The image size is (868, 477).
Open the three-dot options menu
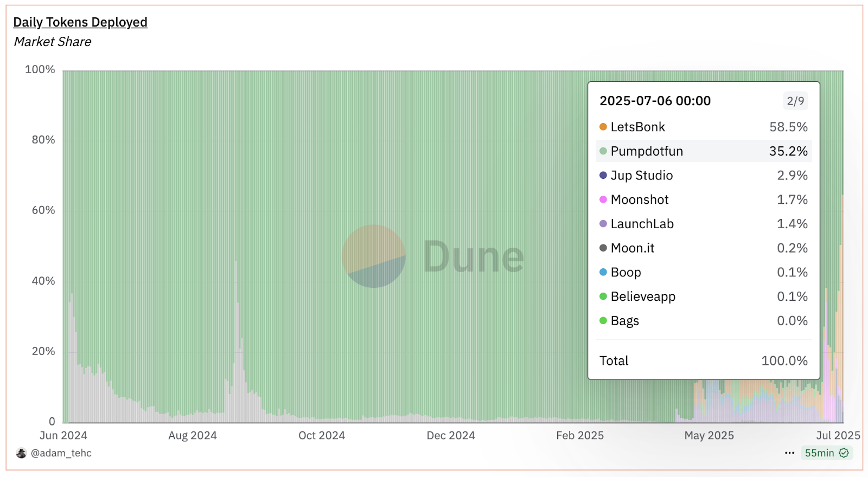789,453
